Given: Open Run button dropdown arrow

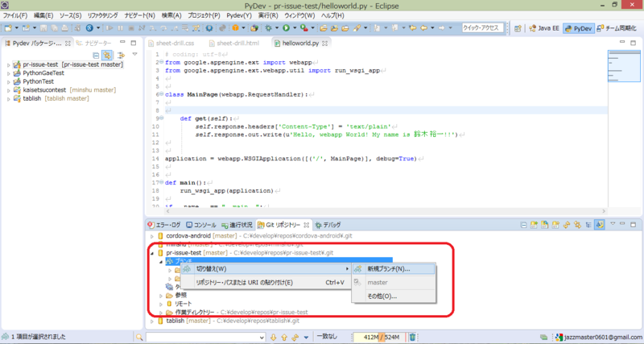Looking at the screenshot, I should click(x=295, y=28).
